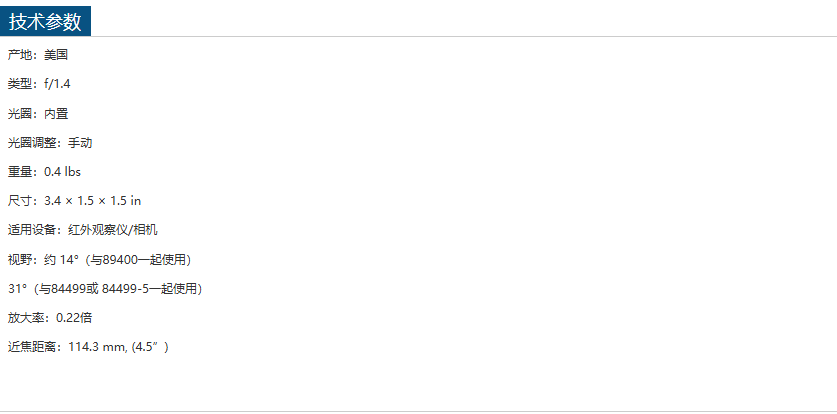The image size is (837, 414).
Task: Click the 0.22倍 magnification value
Action: click(74, 318)
